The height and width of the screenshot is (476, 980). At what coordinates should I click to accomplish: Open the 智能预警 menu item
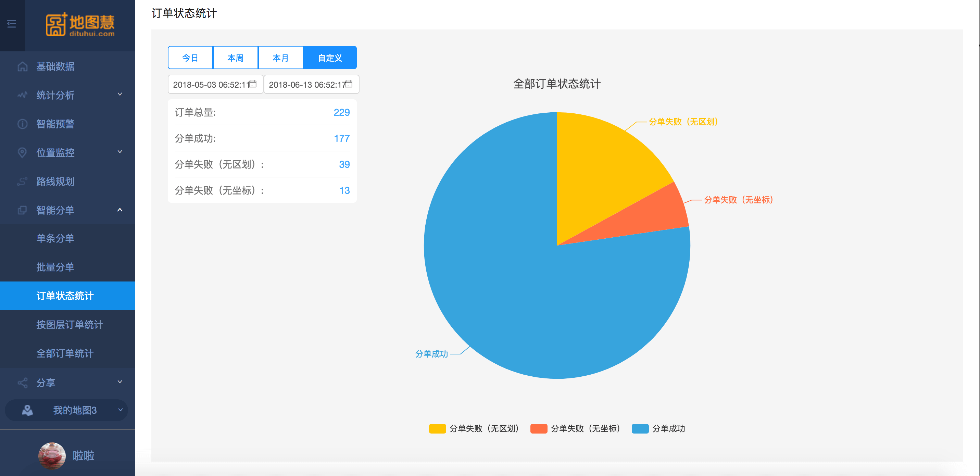[67, 124]
